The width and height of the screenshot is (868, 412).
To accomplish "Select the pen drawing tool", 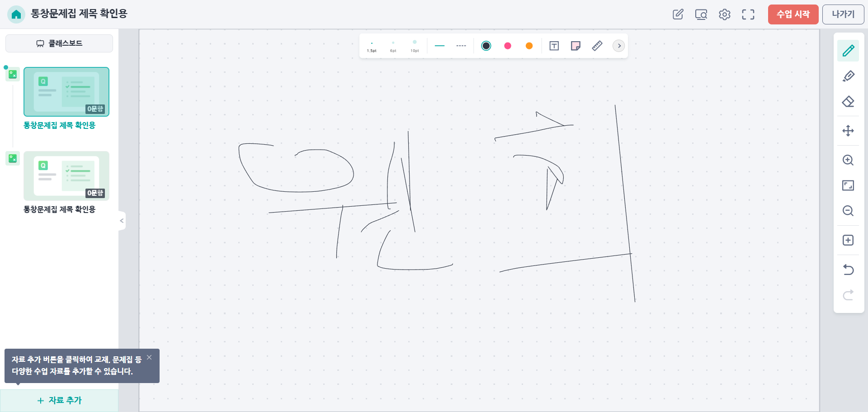I will 848,51.
